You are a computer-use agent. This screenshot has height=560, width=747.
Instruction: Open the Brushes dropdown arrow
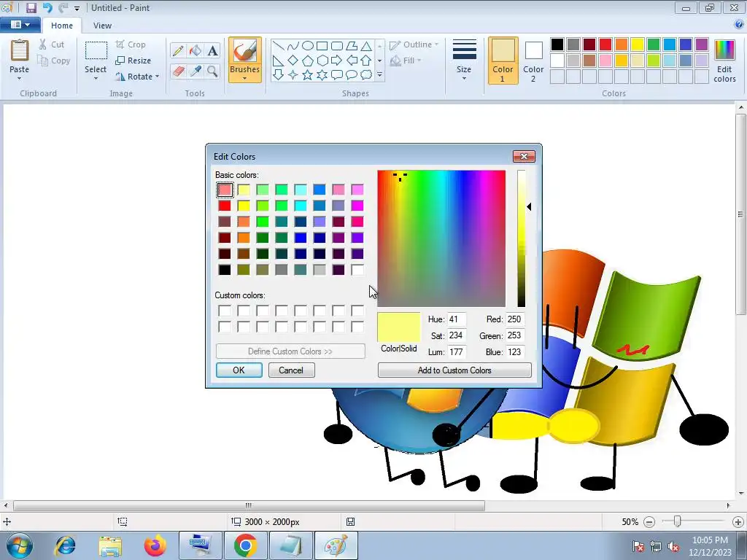coord(245,79)
